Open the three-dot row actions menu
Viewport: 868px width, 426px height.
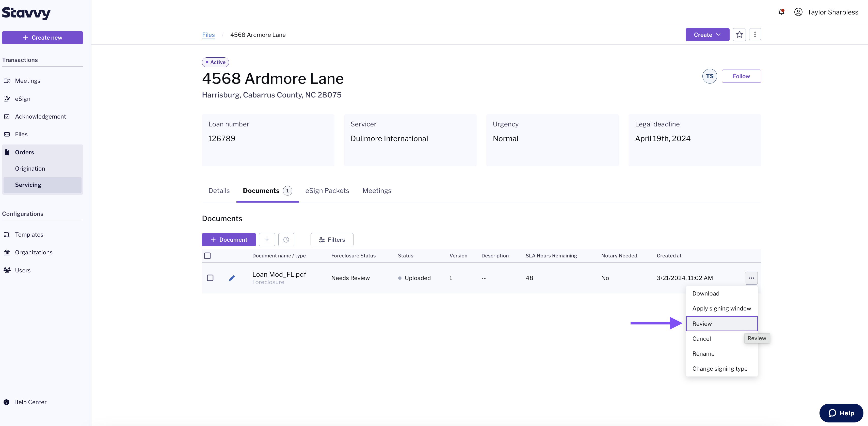click(751, 278)
